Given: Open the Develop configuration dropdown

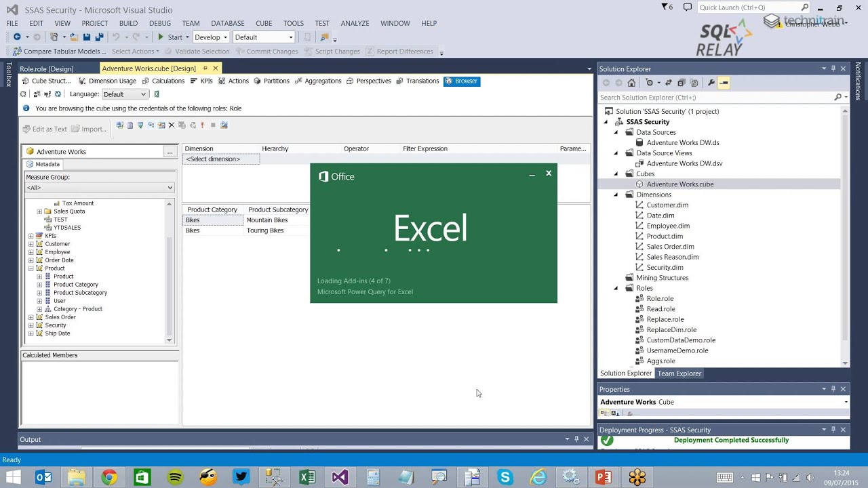Looking at the screenshot, I should coord(211,37).
